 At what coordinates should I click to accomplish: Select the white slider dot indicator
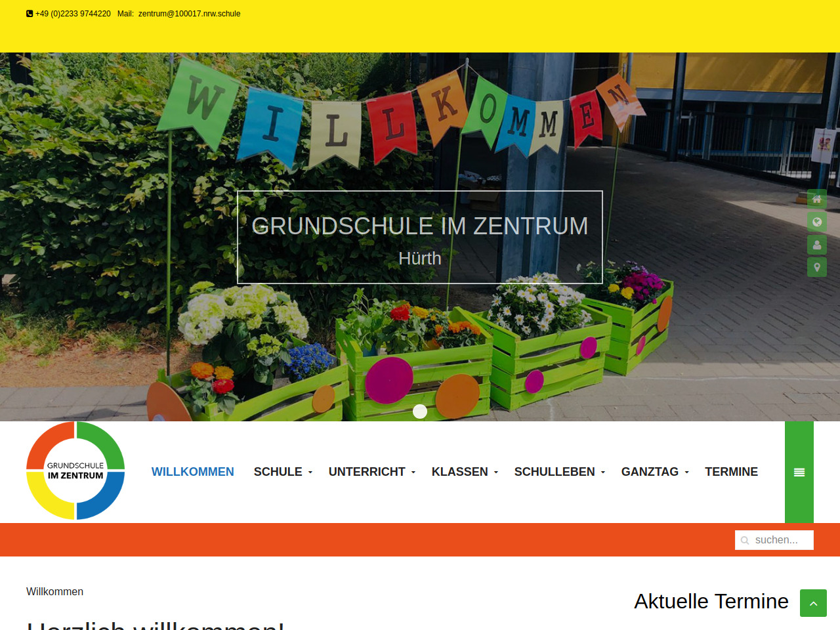click(x=420, y=411)
